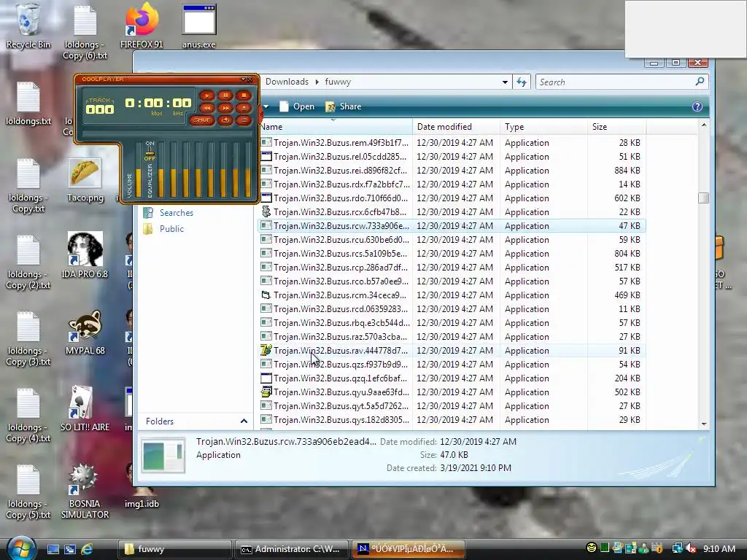Select the Taco.png desktop icon

pyautogui.click(x=85, y=181)
